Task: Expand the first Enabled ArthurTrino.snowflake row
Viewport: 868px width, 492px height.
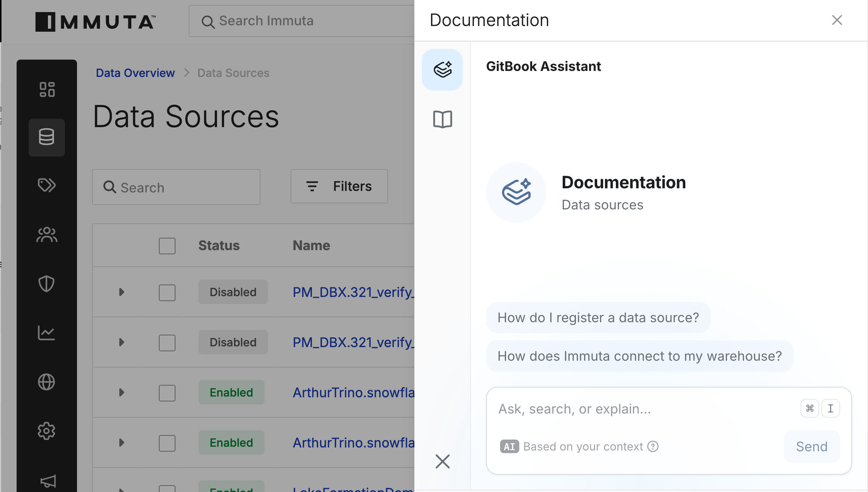Action: 122,392
